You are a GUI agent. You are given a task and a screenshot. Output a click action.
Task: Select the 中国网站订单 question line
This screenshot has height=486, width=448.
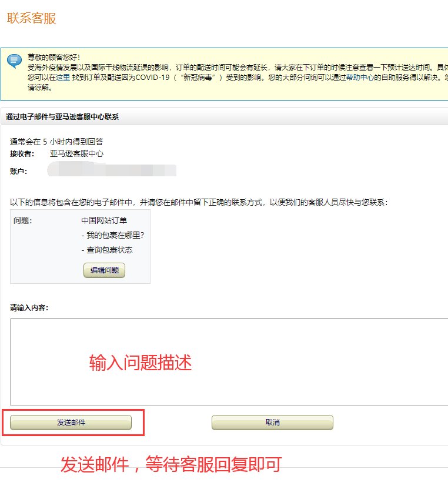(x=104, y=220)
